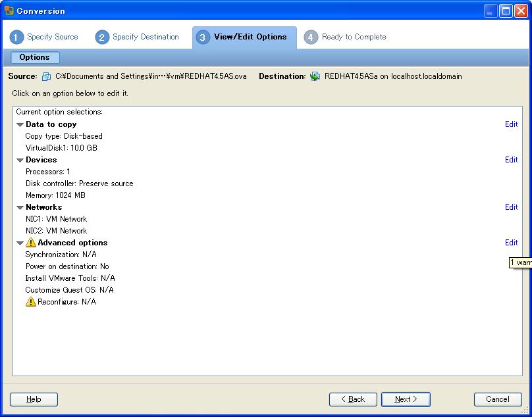532x417 pixels.
Task: Click the Options sub-tab
Action: click(x=35, y=57)
